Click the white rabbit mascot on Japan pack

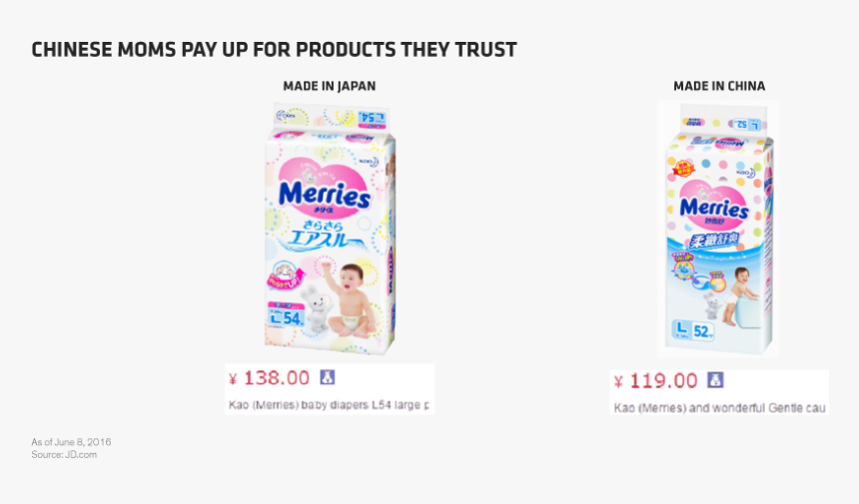[318, 308]
